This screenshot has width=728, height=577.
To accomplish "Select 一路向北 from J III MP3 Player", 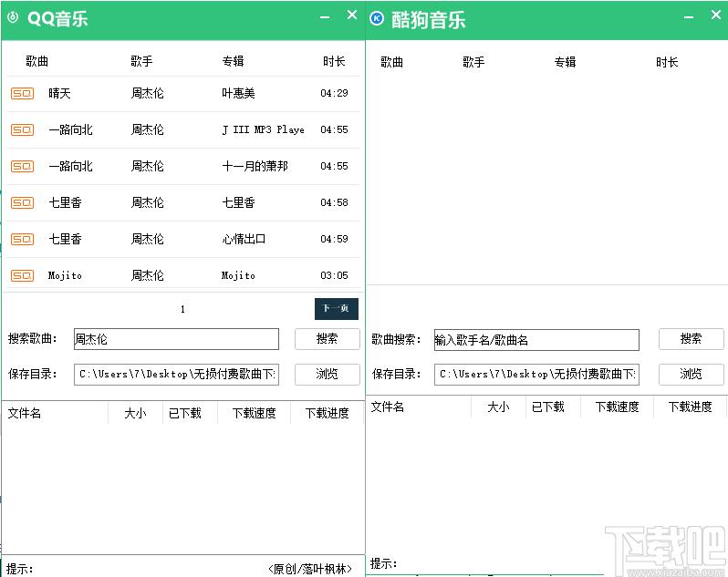I will [x=70, y=129].
